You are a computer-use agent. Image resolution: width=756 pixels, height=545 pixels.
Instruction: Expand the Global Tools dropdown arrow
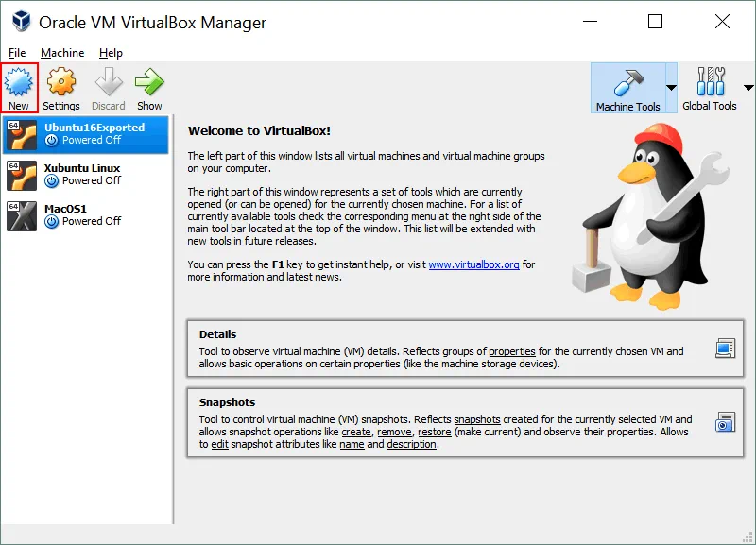pyautogui.click(x=749, y=87)
